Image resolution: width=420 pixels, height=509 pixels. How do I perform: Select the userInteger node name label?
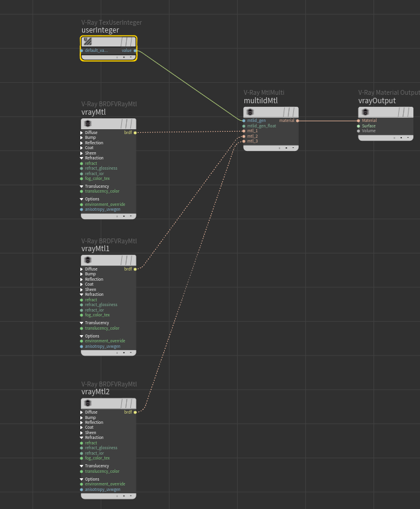[x=100, y=30]
